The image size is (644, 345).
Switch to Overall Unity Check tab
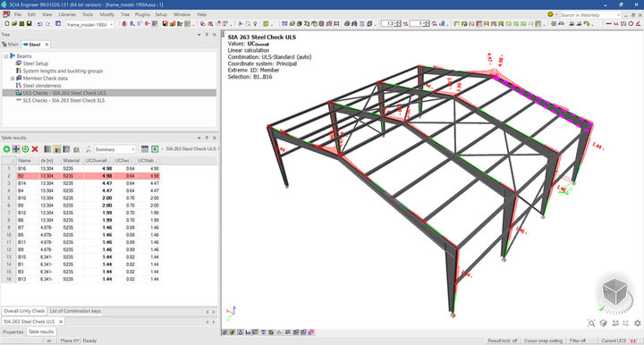pos(24,311)
